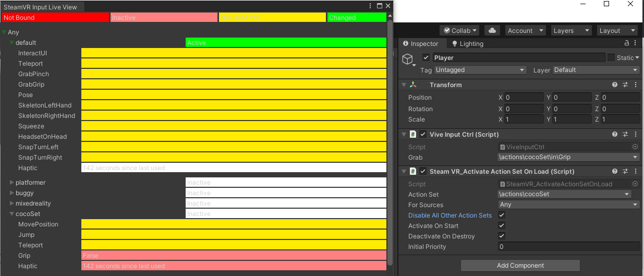Click the Transform axes icon
Image resolution: width=644 pixels, height=276 pixels.
point(413,85)
